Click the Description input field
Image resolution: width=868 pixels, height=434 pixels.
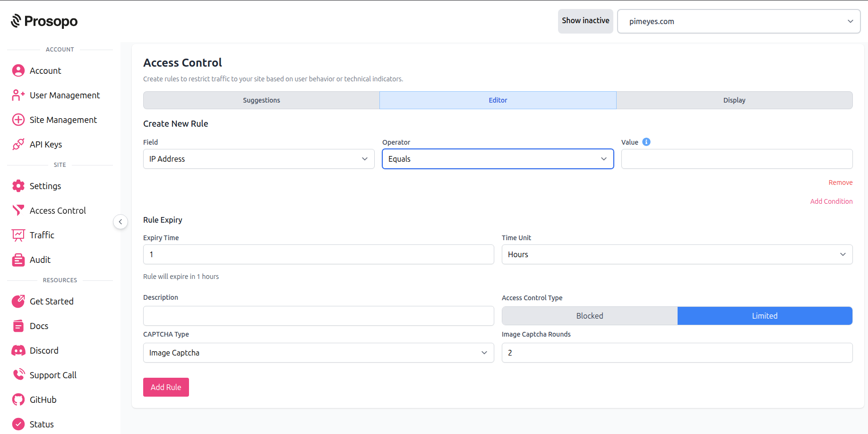point(318,316)
